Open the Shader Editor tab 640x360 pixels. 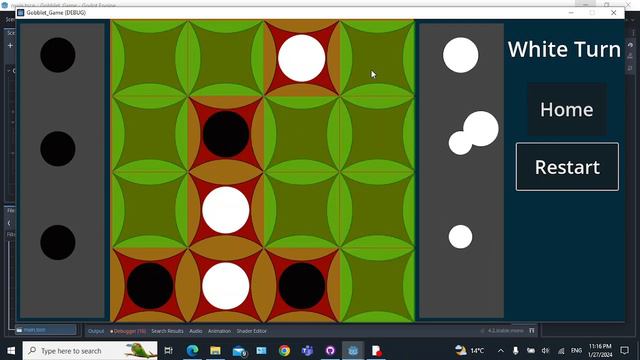[x=251, y=331]
